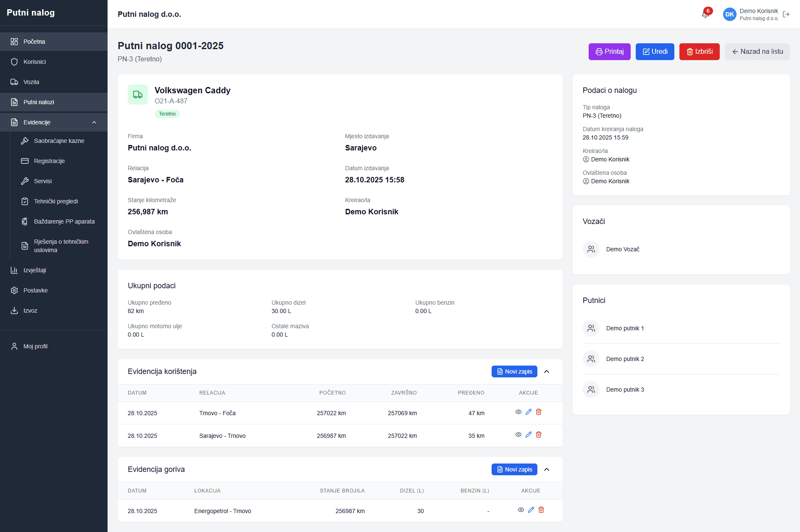Open Saobraćajne kazne in sidebar

pos(59,141)
